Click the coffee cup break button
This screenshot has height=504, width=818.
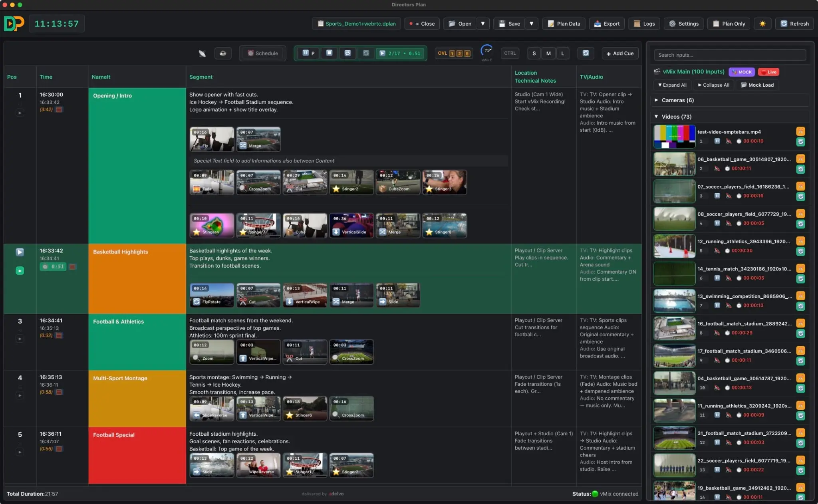tap(223, 53)
